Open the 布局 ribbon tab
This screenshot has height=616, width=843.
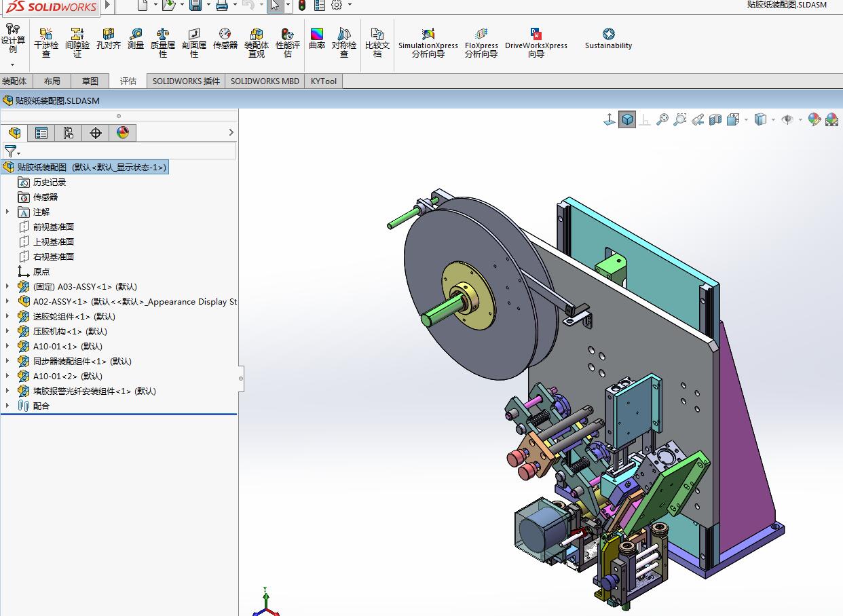coord(52,81)
